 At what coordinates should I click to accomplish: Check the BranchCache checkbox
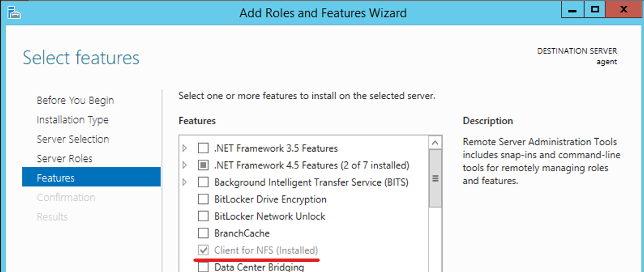tap(203, 234)
